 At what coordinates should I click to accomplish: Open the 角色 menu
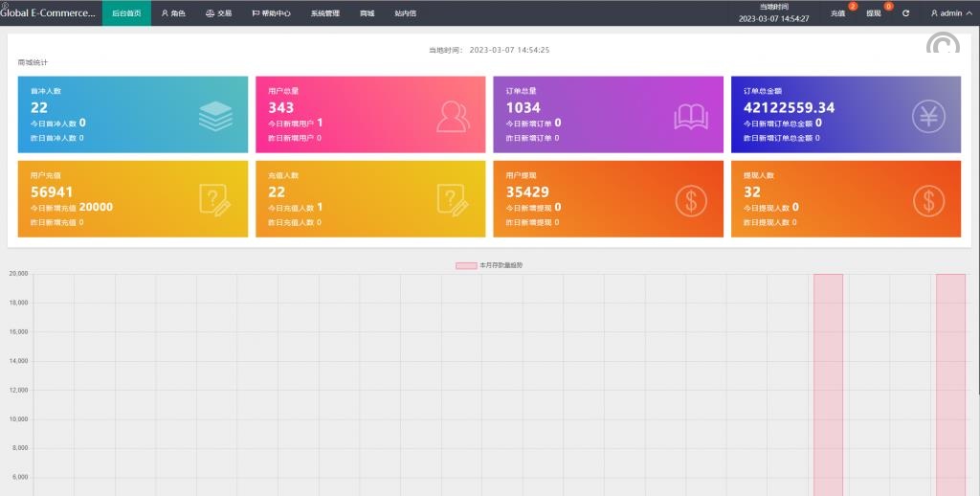click(x=173, y=13)
